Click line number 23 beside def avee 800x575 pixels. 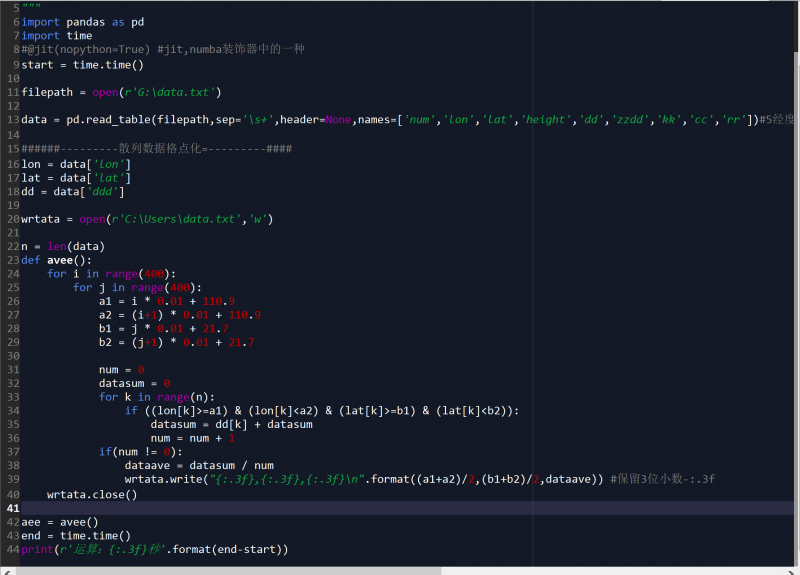coord(12,260)
